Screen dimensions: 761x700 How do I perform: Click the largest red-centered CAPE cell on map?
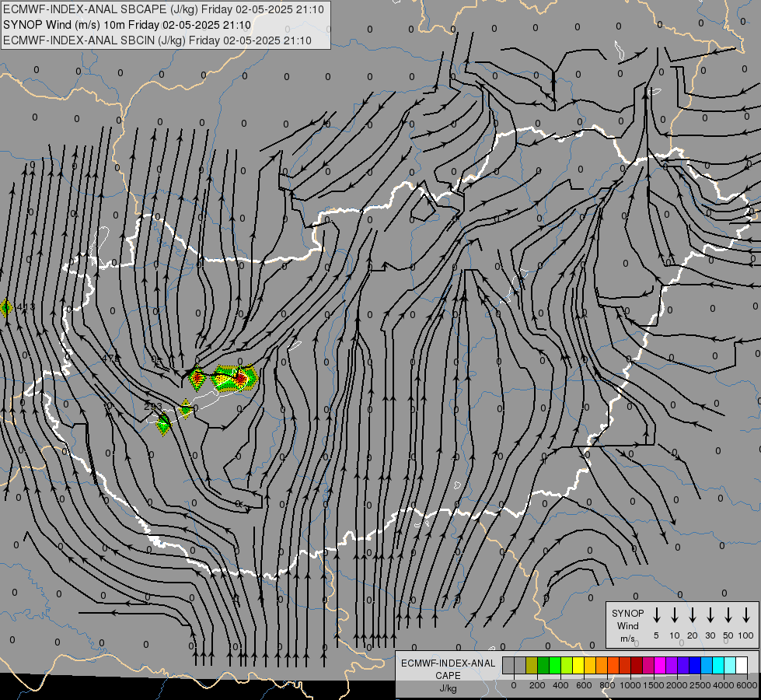(235, 379)
